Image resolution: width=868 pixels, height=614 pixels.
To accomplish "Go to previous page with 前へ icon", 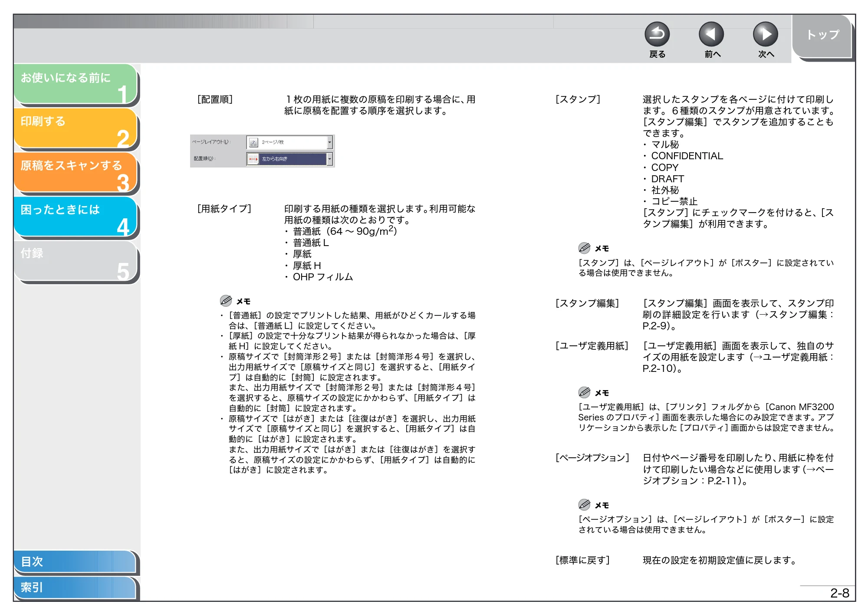I will [711, 34].
